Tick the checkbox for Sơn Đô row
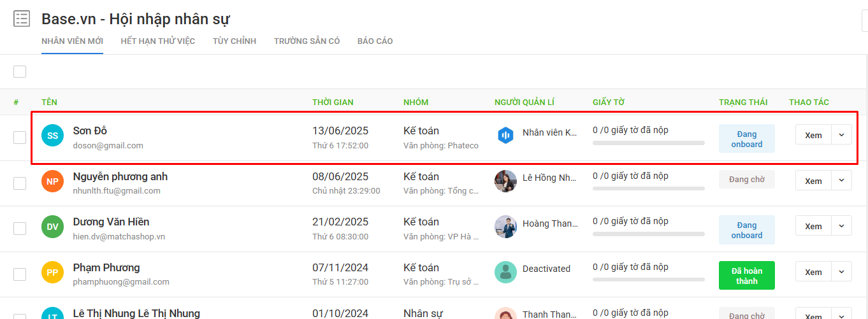 pyautogui.click(x=20, y=138)
